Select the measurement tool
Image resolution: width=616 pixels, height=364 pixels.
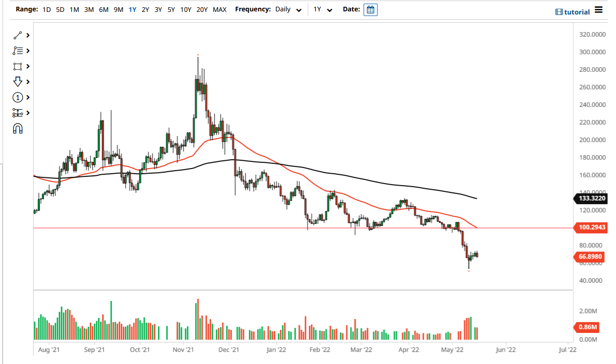[18, 113]
